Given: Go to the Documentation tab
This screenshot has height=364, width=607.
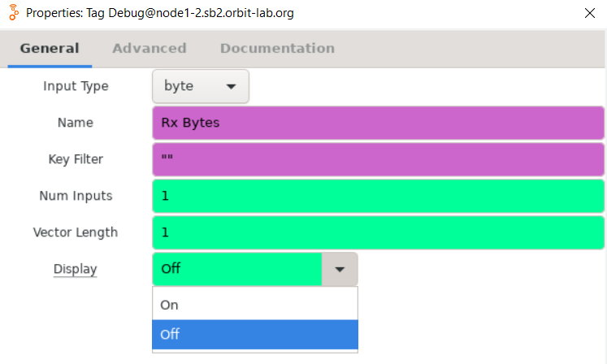Looking at the screenshot, I should point(277,48).
